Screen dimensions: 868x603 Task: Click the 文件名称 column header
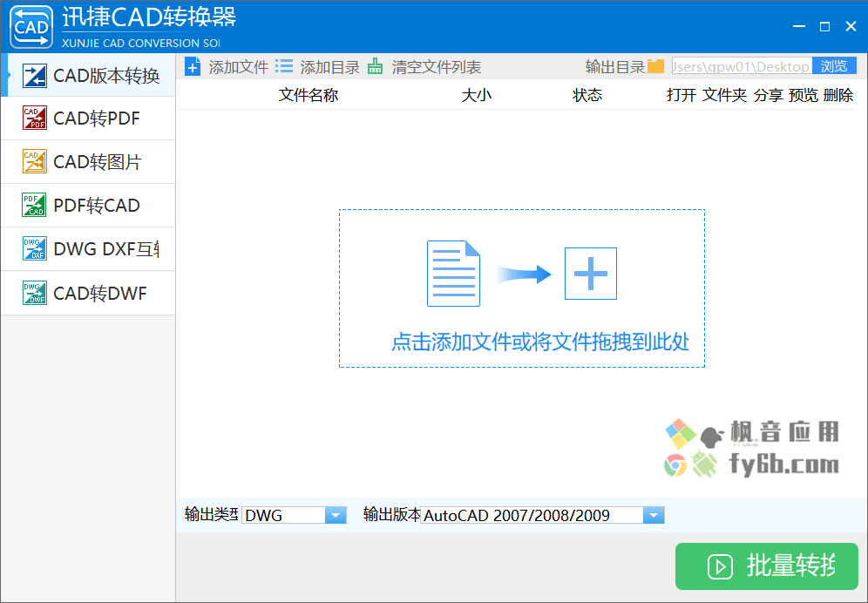(309, 95)
